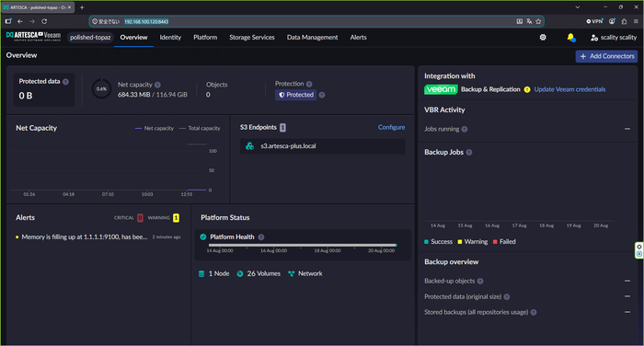Click help icon beside Protected badge
The height and width of the screenshot is (346, 644).
[322, 95]
